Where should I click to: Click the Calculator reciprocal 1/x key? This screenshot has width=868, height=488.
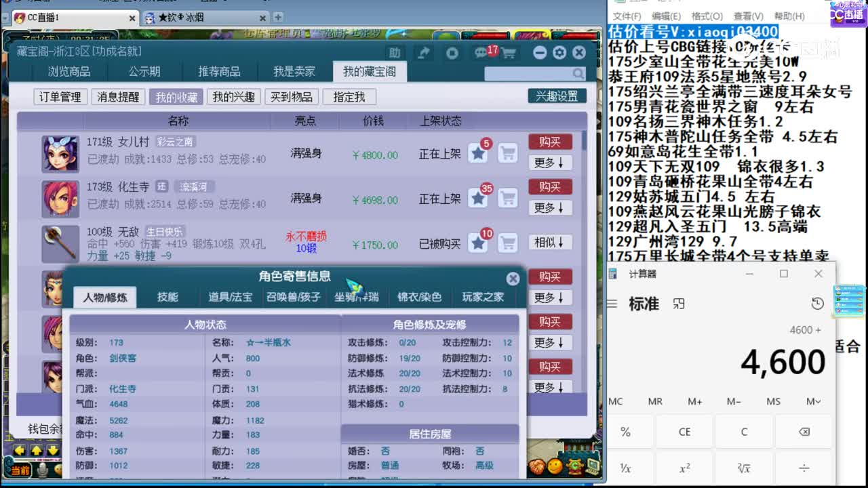point(625,468)
